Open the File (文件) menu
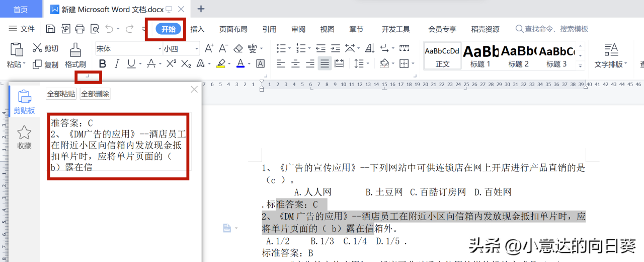The width and height of the screenshot is (644, 262). 22,29
